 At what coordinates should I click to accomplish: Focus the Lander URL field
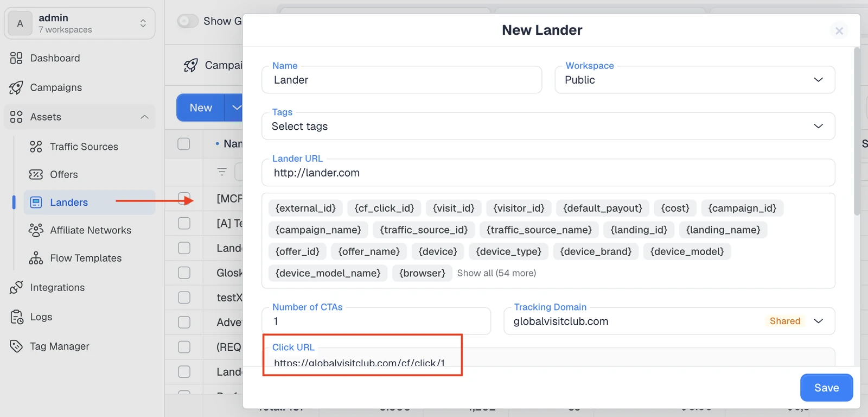click(548, 173)
